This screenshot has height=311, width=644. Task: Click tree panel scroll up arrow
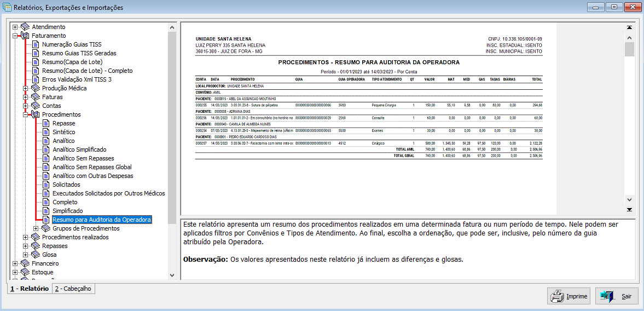pyautogui.click(x=172, y=27)
